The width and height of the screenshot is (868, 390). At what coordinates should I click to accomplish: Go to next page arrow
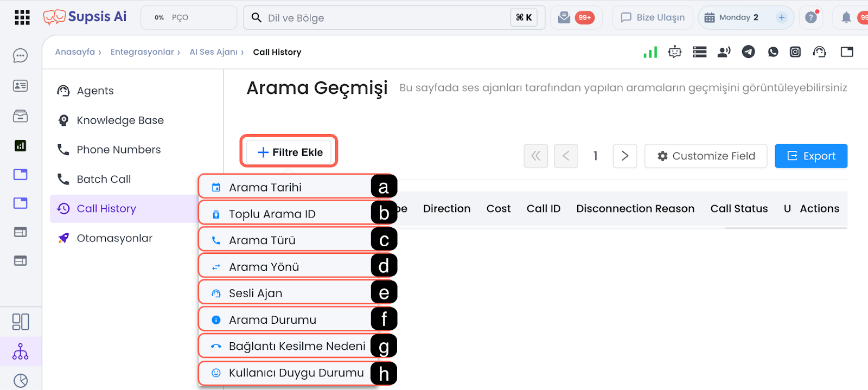click(625, 156)
